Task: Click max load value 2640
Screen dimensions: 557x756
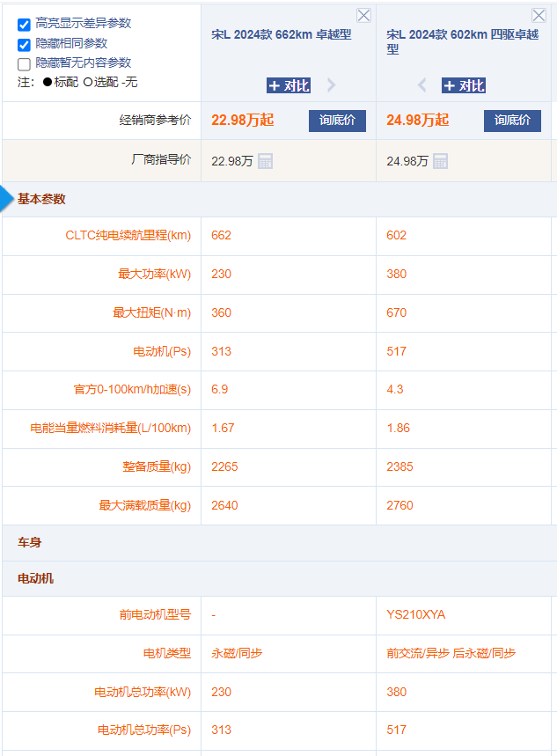Action: [x=224, y=505]
